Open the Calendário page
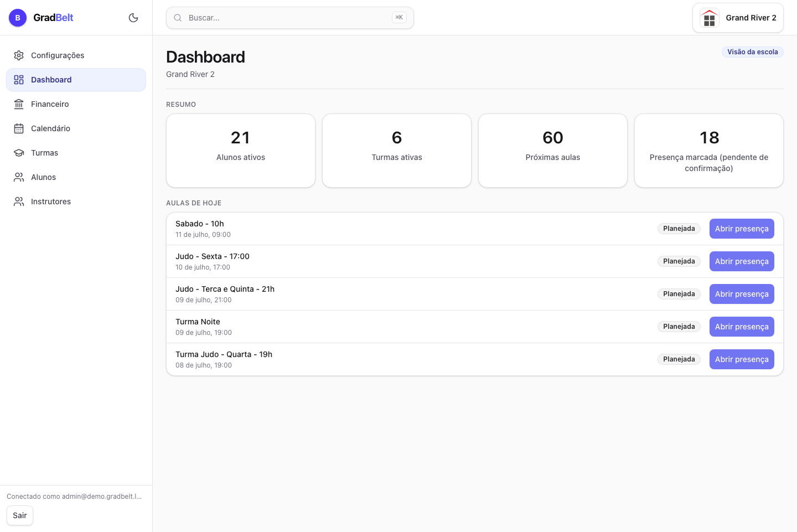This screenshot has height=532, width=797. (x=76, y=128)
